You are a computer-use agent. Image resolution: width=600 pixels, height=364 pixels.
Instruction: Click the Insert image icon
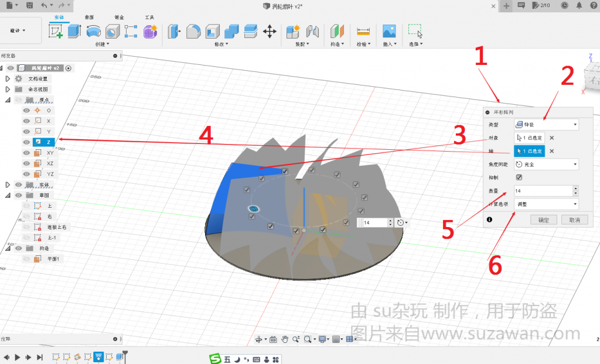(389, 32)
